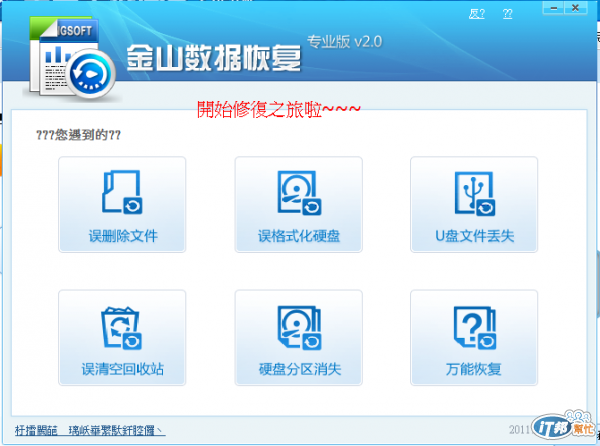Minimize the data recovery window
The width and height of the screenshot is (600, 446).
point(554,8)
